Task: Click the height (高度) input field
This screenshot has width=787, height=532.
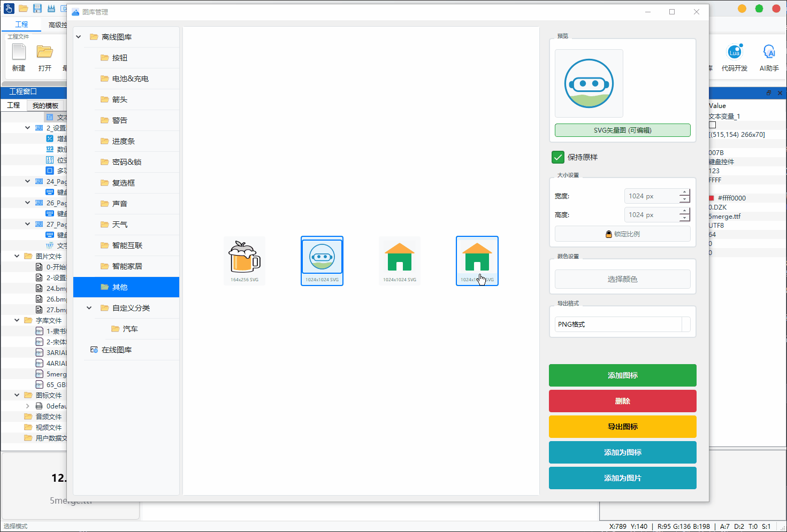Action: [x=652, y=215]
